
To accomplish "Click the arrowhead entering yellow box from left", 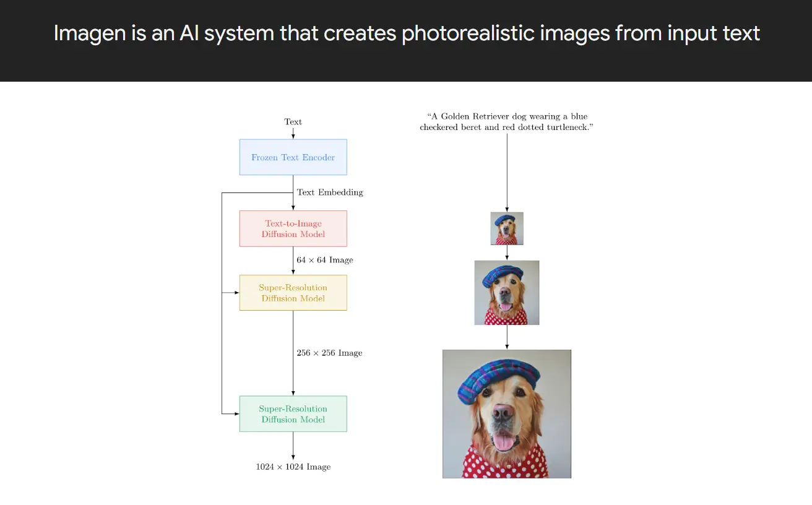I will [236, 293].
